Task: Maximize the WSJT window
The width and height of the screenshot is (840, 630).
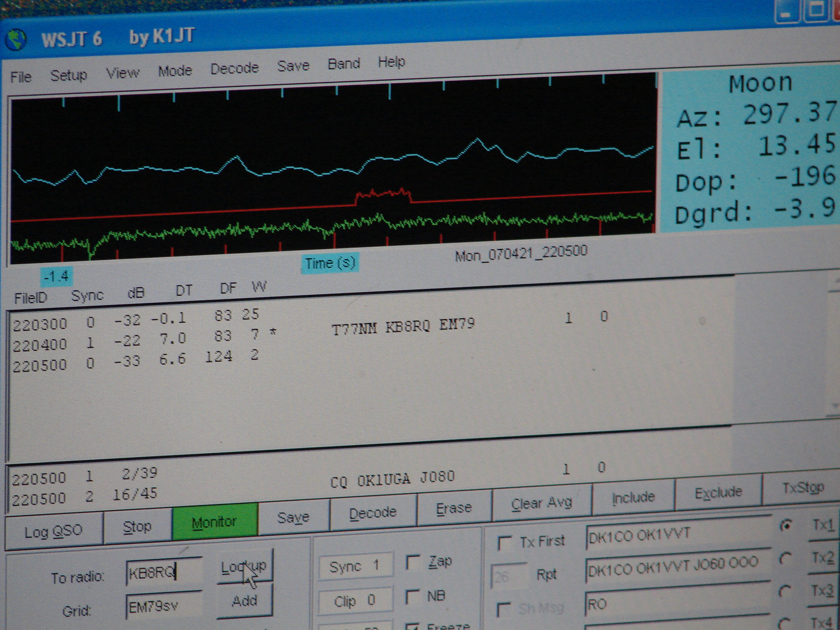Action: pos(816,10)
